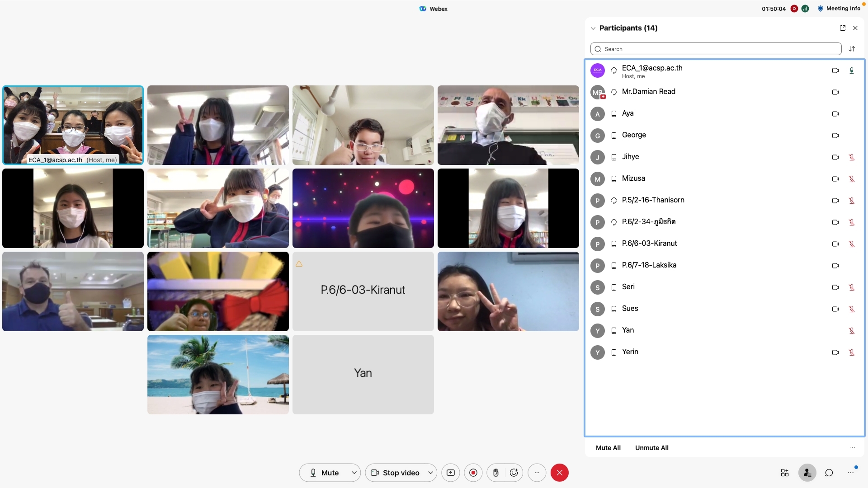Click the Share content icon
868x488 pixels.
[x=451, y=473]
